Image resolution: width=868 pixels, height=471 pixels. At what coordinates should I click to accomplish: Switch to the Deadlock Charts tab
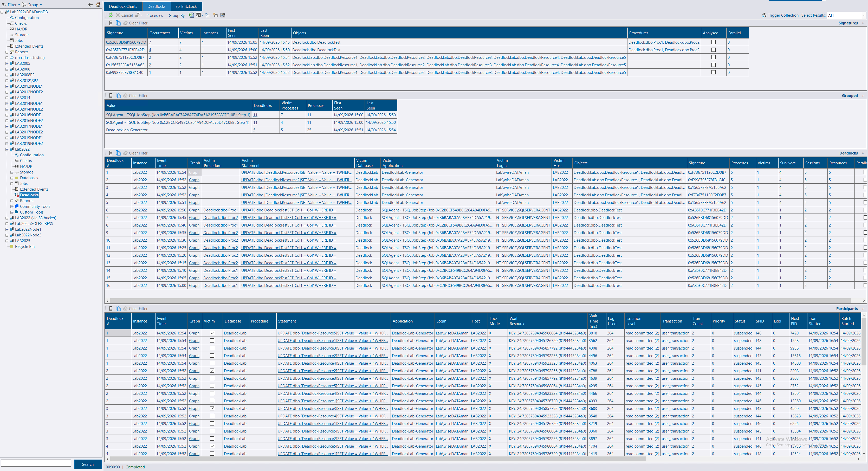(x=123, y=7)
